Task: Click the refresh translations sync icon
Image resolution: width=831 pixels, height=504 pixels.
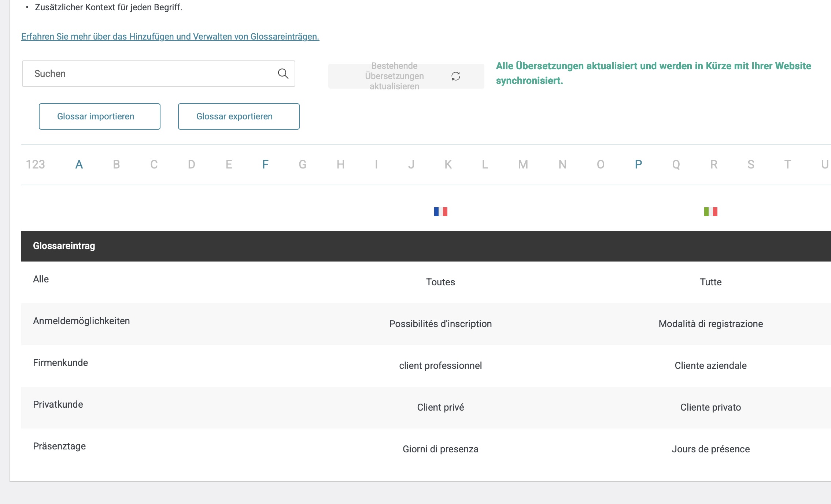Action: tap(455, 76)
